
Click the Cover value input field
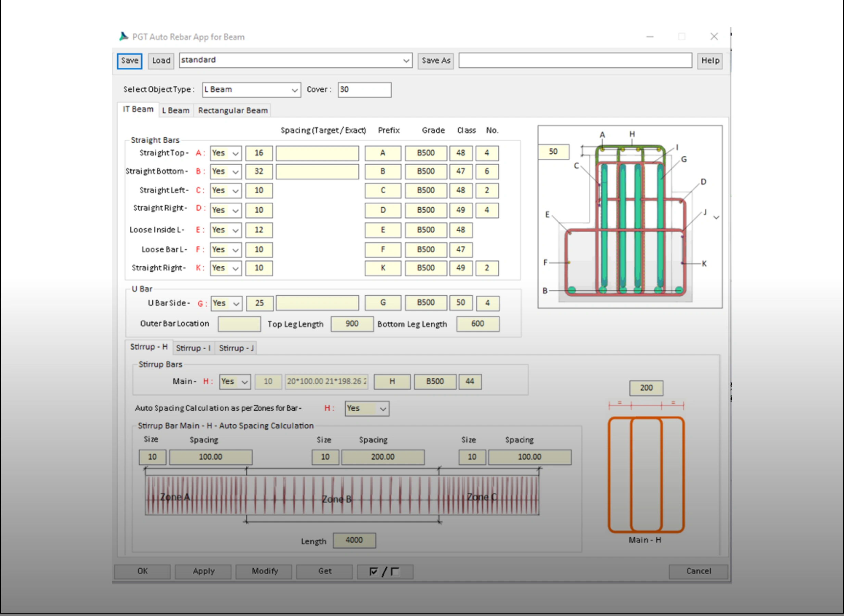[x=364, y=90]
